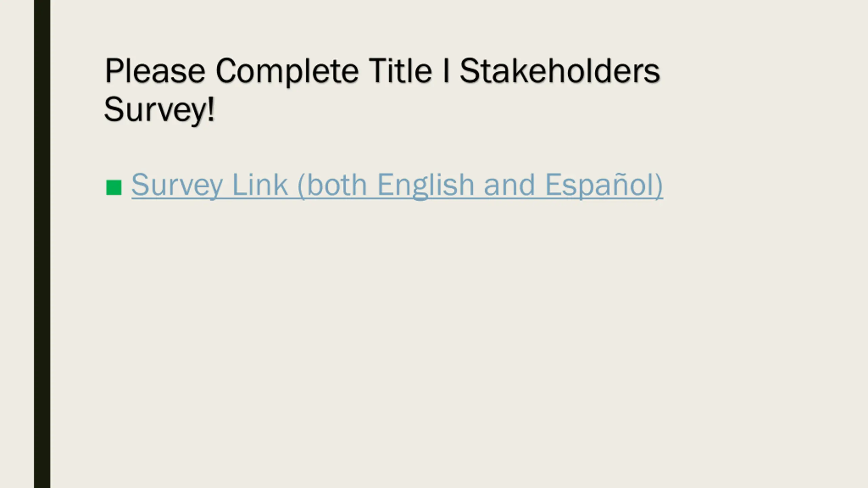This screenshot has width=868, height=488.
Task: Click the word "Complete" in the heading
Action: click(x=287, y=72)
